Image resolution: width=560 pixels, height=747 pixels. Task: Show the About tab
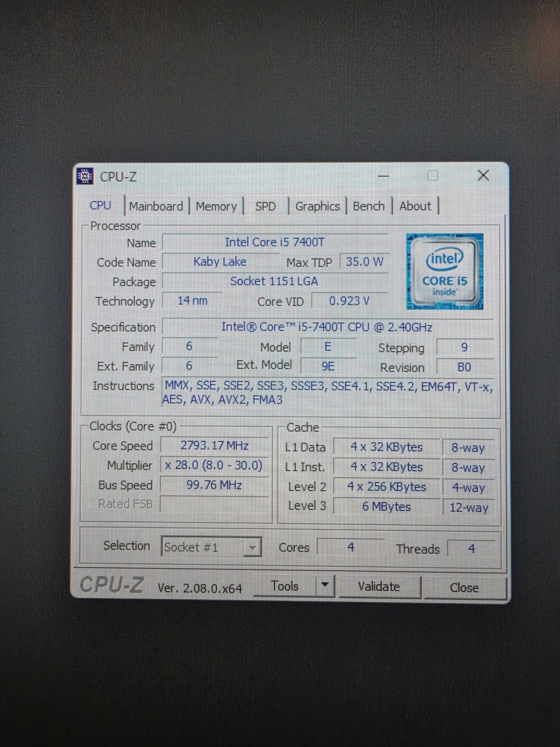click(415, 206)
